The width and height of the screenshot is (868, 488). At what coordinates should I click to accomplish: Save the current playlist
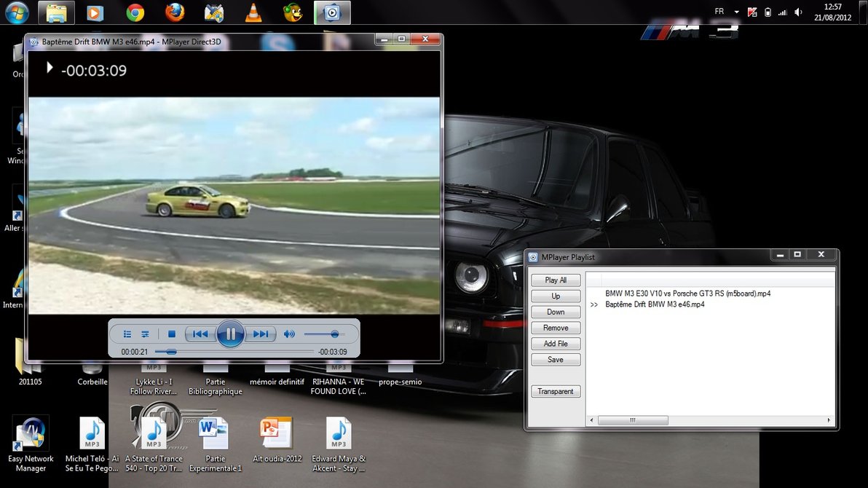pos(556,360)
